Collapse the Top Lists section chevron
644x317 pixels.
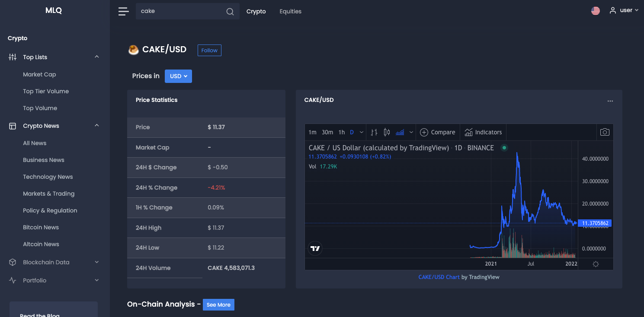(x=97, y=57)
